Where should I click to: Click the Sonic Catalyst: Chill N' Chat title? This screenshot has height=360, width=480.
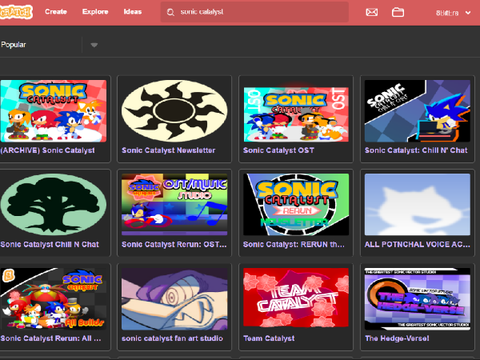[x=416, y=150]
